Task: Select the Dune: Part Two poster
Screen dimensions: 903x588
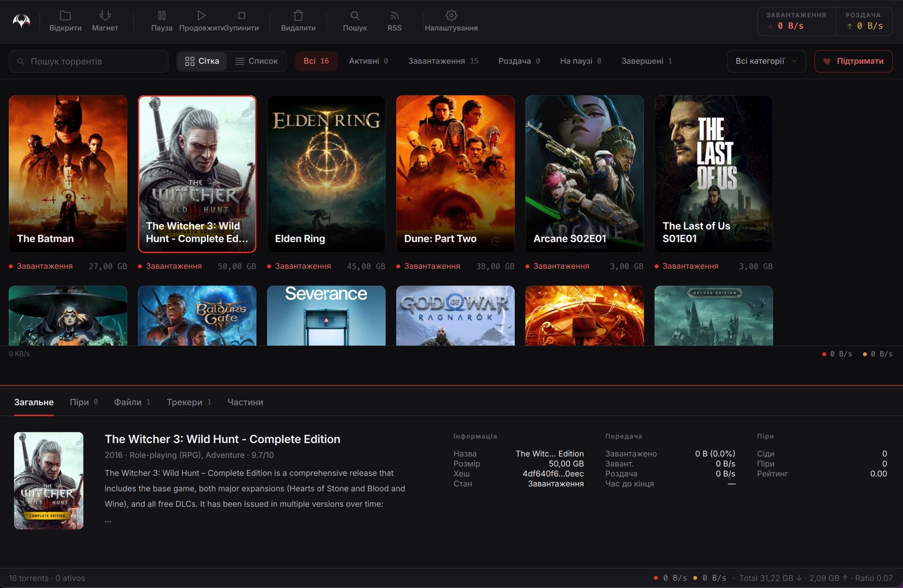Action: pyautogui.click(x=455, y=174)
